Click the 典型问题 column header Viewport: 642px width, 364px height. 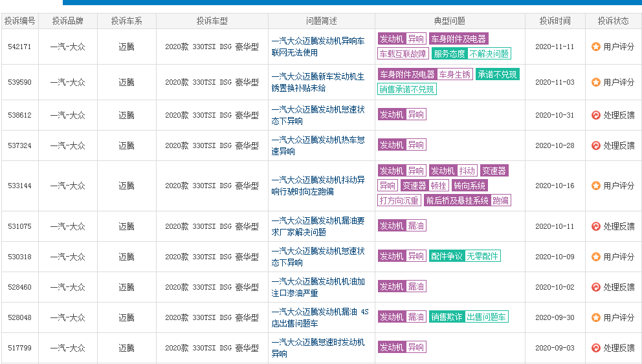[x=450, y=21]
